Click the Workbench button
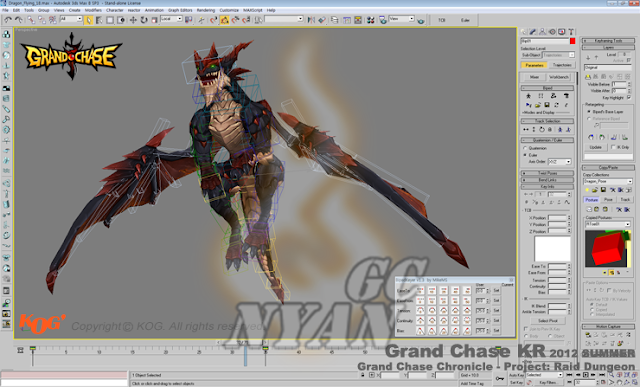The width and height of the screenshot is (640, 387). (x=559, y=77)
